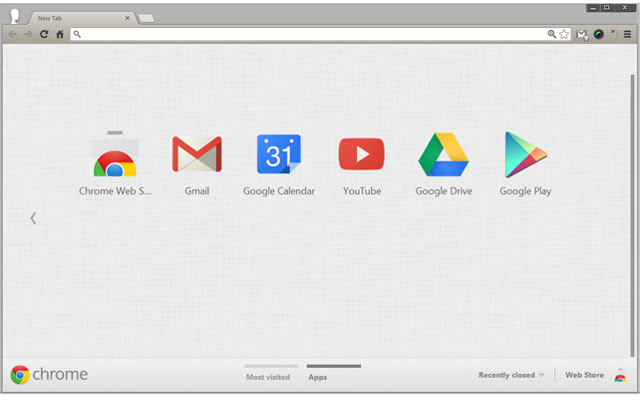Open a new tab with the tab button
Image resolution: width=640 pixels, height=400 pixels.
tap(146, 18)
